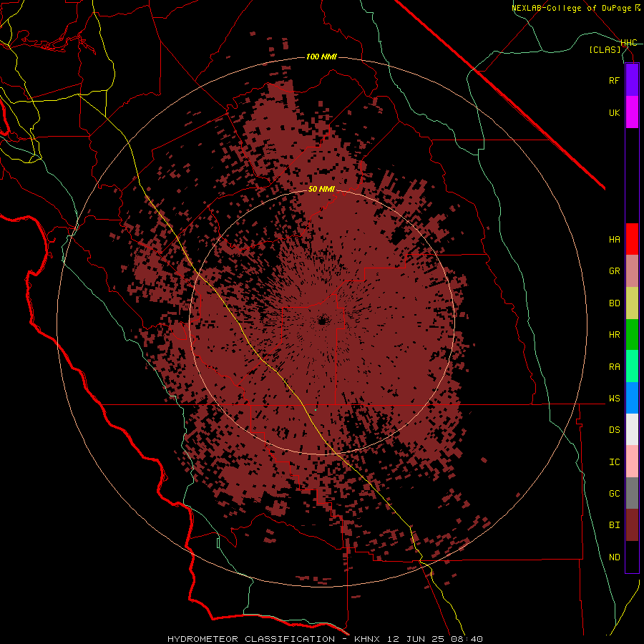Click the 08:40 timestamp
Screen dimensions: 644x644
click(468, 639)
